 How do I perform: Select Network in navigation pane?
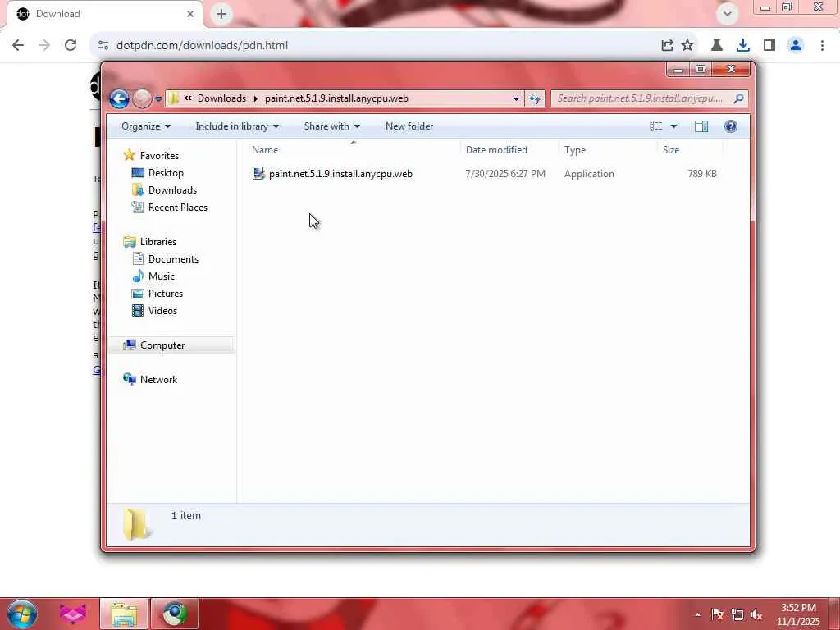click(158, 379)
